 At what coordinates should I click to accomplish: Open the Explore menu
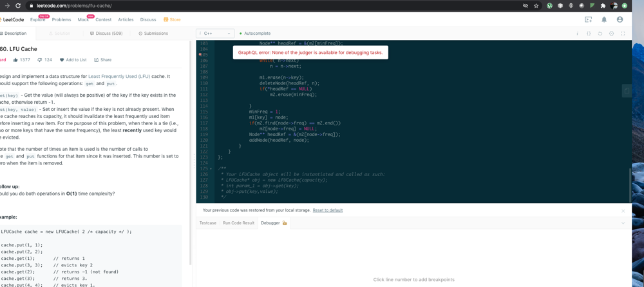tap(38, 19)
